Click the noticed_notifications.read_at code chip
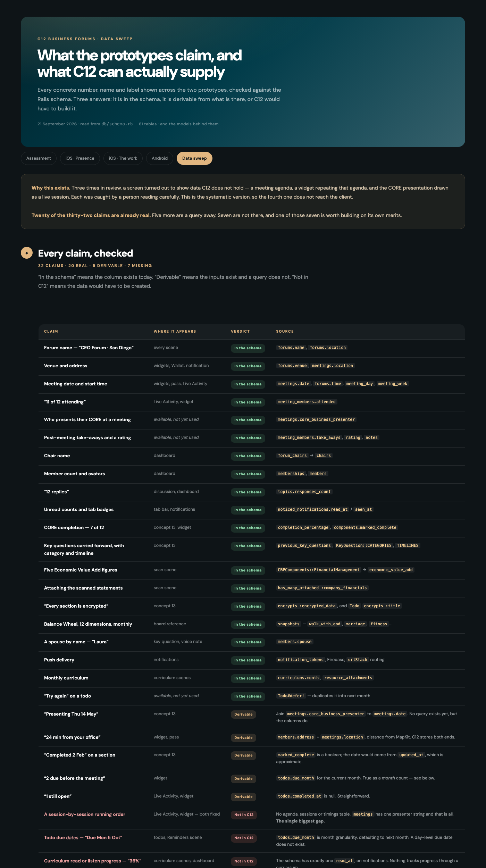Image resolution: width=486 pixels, height=868 pixels. pos(312,509)
